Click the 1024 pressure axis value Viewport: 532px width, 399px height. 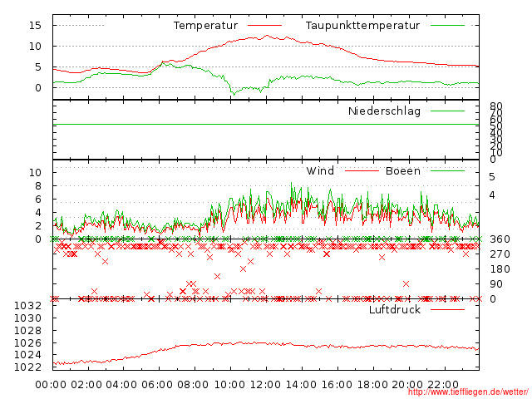click(27, 355)
